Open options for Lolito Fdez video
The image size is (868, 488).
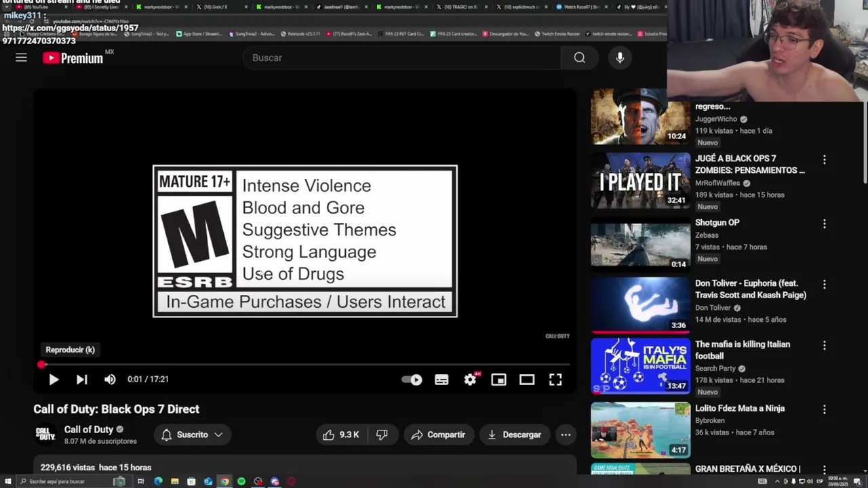[825, 409]
